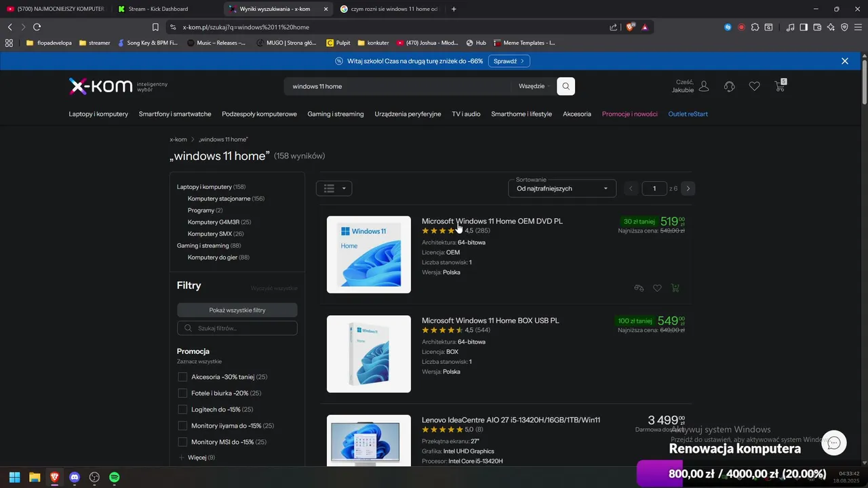Open the media music note icon in toolbar
Image resolution: width=868 pixels, height=488 pixels.
[790, 27]
